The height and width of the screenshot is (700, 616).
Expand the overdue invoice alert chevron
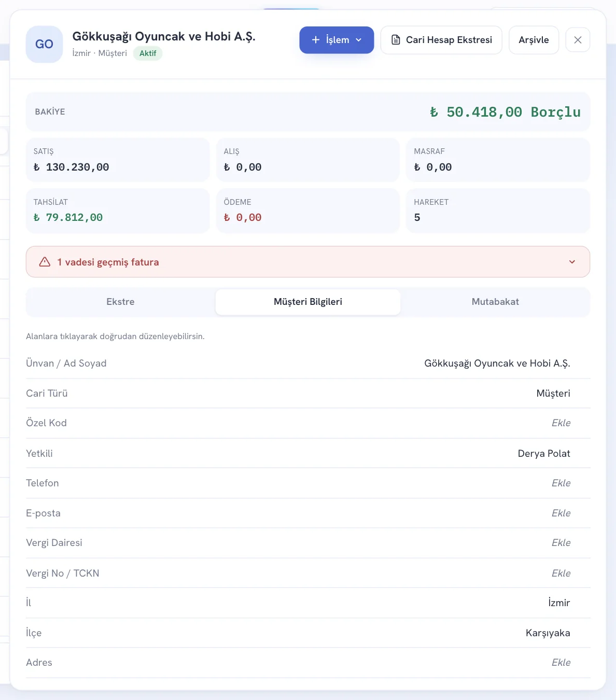coord(572,262)
